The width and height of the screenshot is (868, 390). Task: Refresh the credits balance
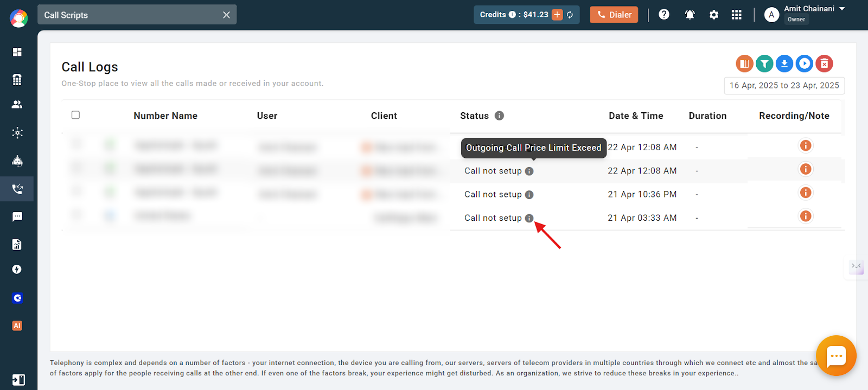pos(570,15)
